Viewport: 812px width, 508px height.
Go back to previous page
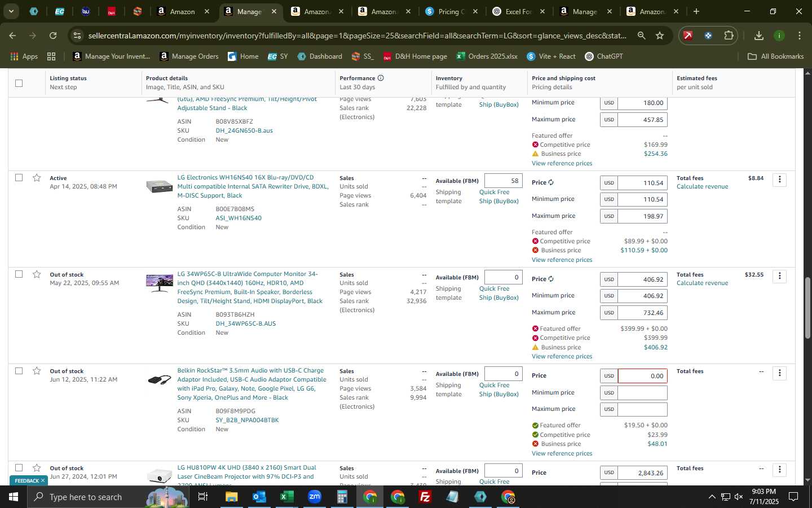[x=12, y=36]
